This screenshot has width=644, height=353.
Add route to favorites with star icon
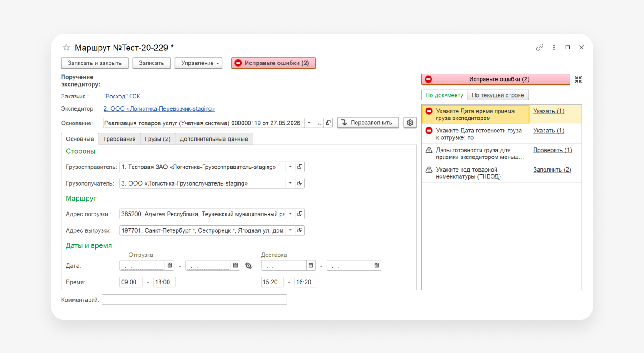(x=66, y=48)
